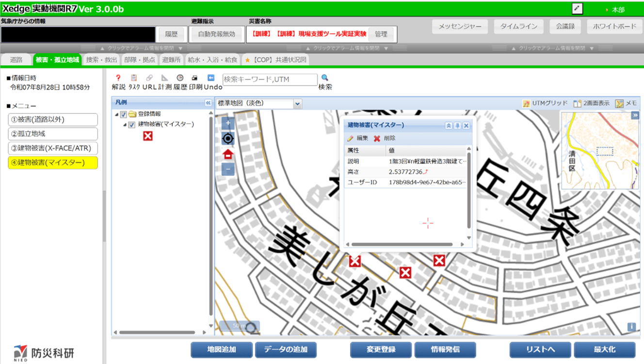The image size is (644, 364).
Task: Open the 計測 measurement tool
Action: (x=164, y=78)
